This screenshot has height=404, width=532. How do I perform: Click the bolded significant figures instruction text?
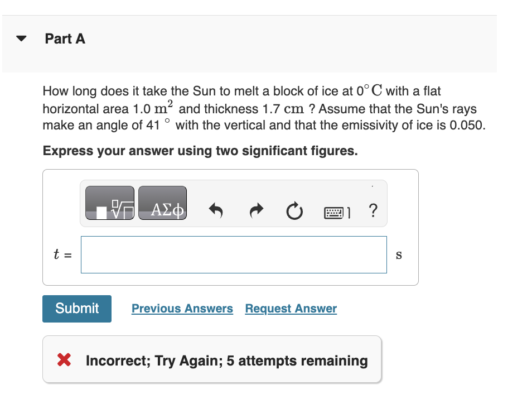[x=201, y=151]
